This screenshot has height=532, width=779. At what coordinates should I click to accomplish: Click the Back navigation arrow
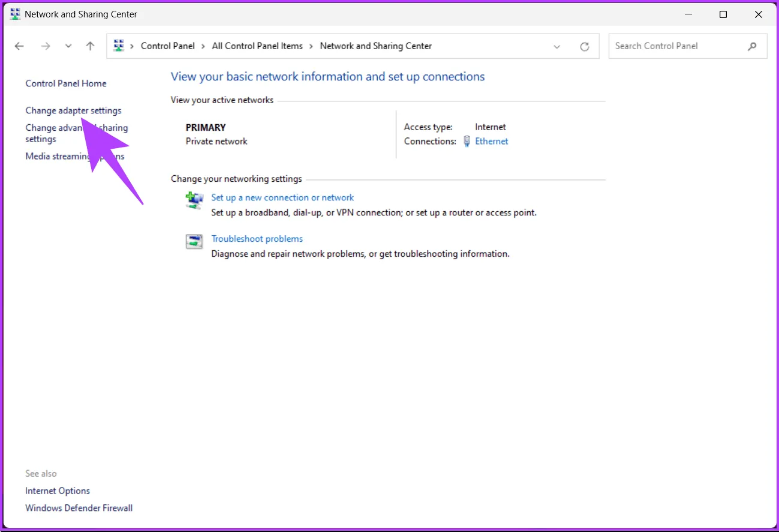19,46
